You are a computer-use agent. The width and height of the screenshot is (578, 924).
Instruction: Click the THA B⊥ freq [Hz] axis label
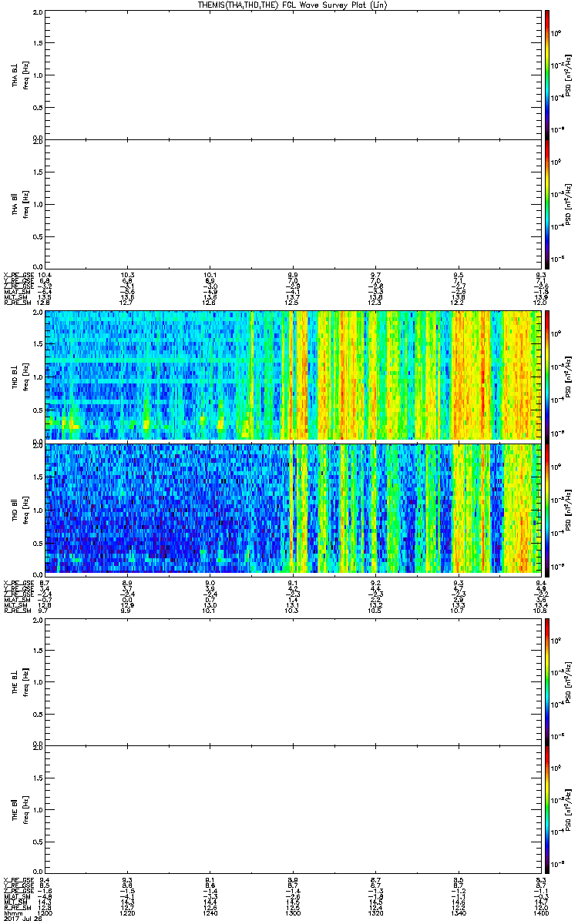(25, 75)
